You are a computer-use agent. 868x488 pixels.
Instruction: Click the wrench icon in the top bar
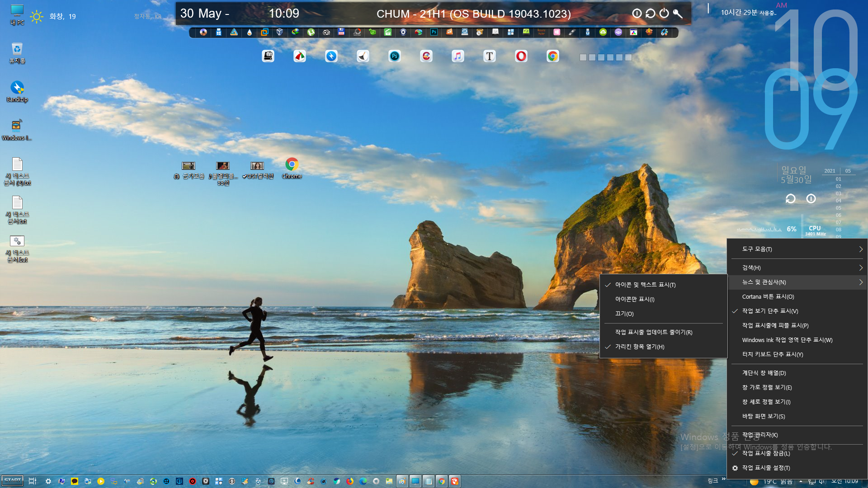click(x=678, y=14)
